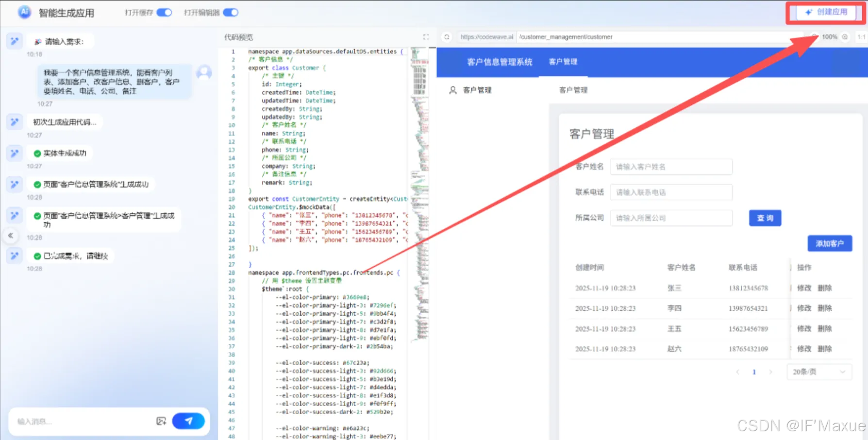The width and height of the screenshot is (868, 440).
Task: Click 删除 for customer 王五
Action: click(x=824, y=329)
